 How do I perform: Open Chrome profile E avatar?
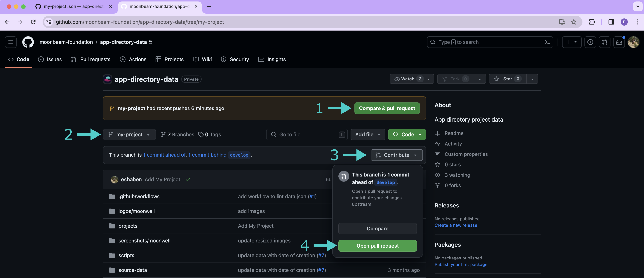(624, 22)
